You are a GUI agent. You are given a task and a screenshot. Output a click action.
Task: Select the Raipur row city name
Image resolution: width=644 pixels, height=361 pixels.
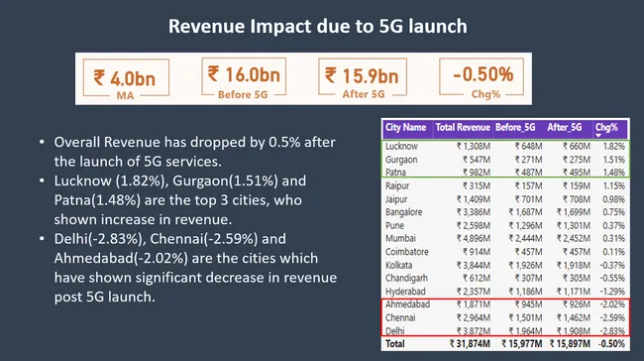[397, 185]
